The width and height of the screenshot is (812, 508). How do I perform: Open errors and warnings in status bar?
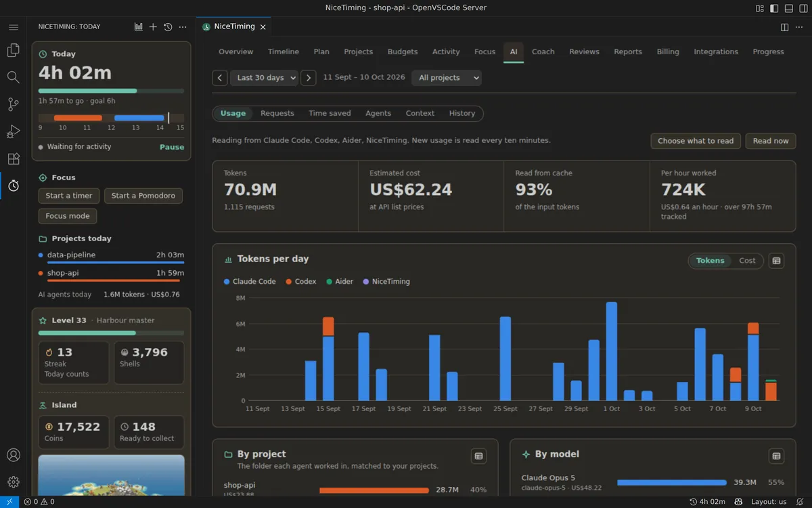point(39,502)
